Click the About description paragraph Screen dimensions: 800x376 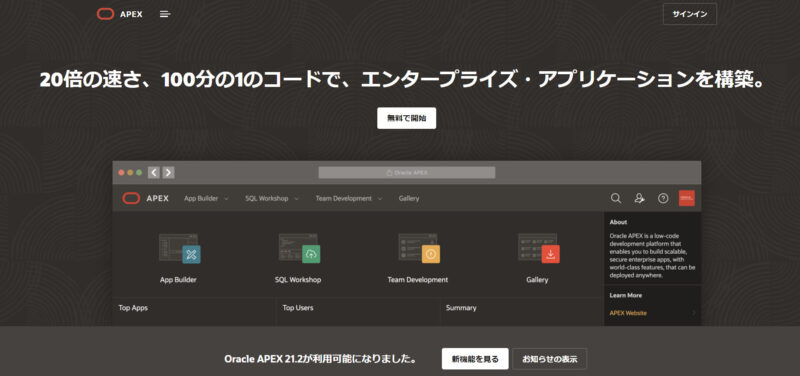(652, 256)
